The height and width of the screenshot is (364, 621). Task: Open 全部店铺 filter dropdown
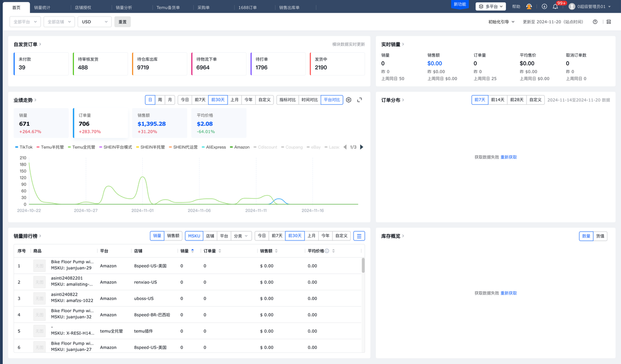pyautogui.click(x=59, y=22)
